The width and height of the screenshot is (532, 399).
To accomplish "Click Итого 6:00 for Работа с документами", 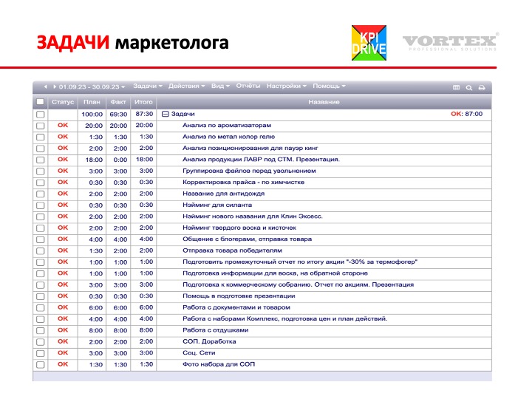I will pyautogui.click(x=146, y=307).
